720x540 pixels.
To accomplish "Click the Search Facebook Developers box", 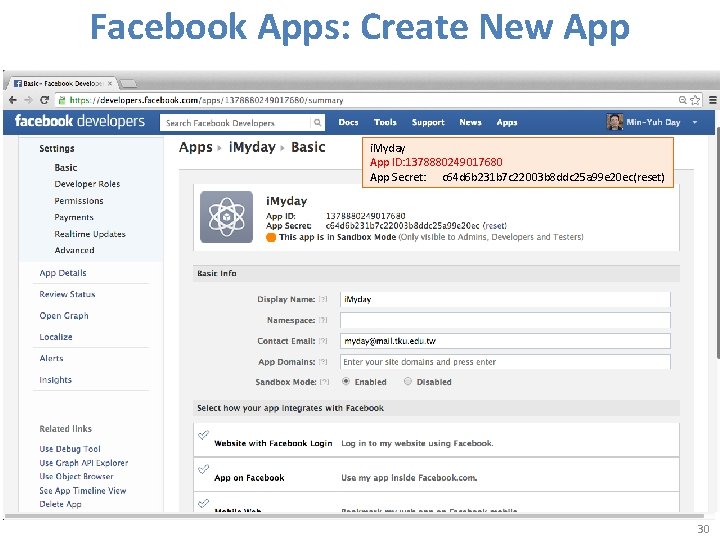I will pyautogui.click(x=236, y=123).
